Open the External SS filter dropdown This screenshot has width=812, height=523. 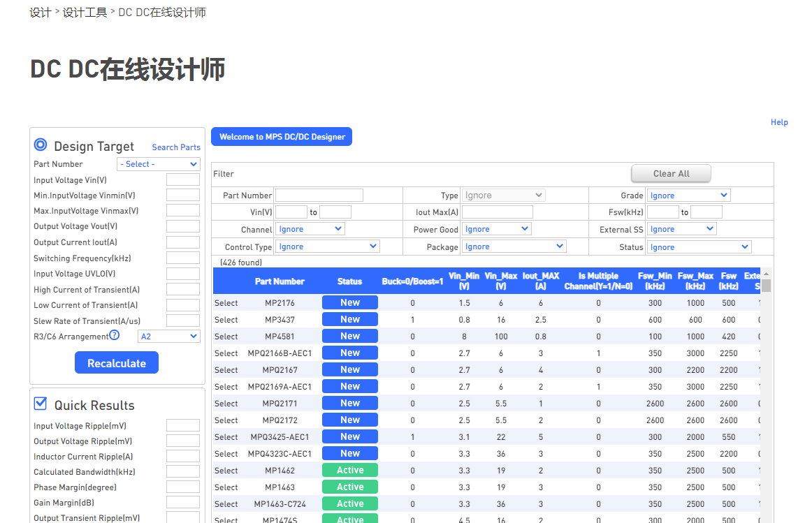click(x=681, y=228)
